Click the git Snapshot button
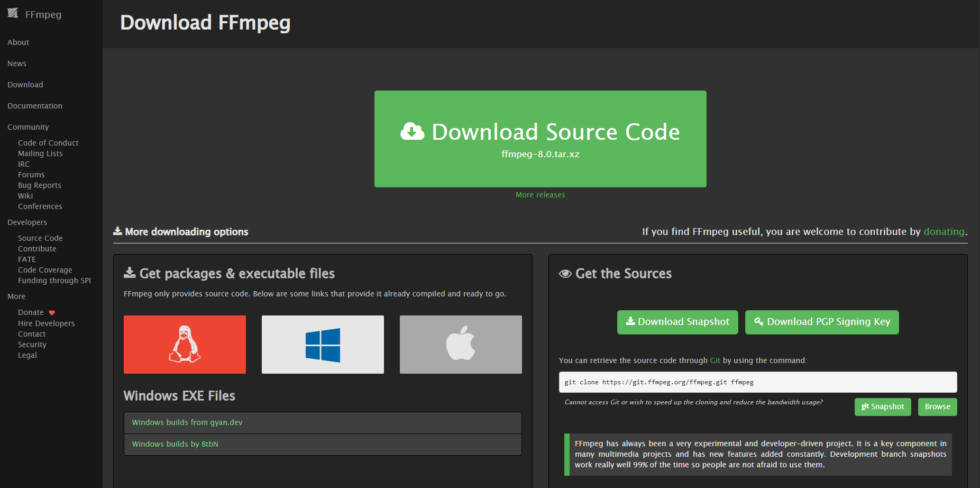 coord(883,406)
